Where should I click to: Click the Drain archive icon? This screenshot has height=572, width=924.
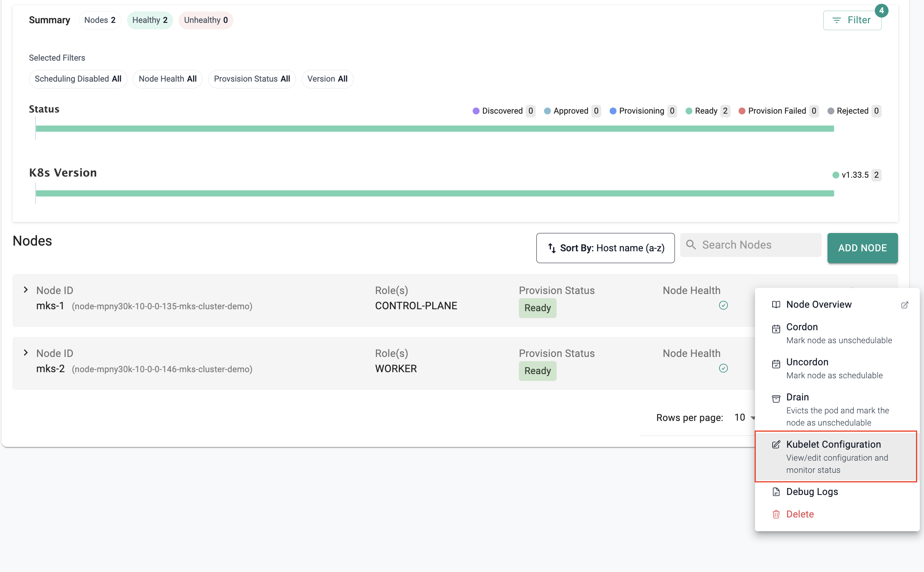[x=776, y=399]
